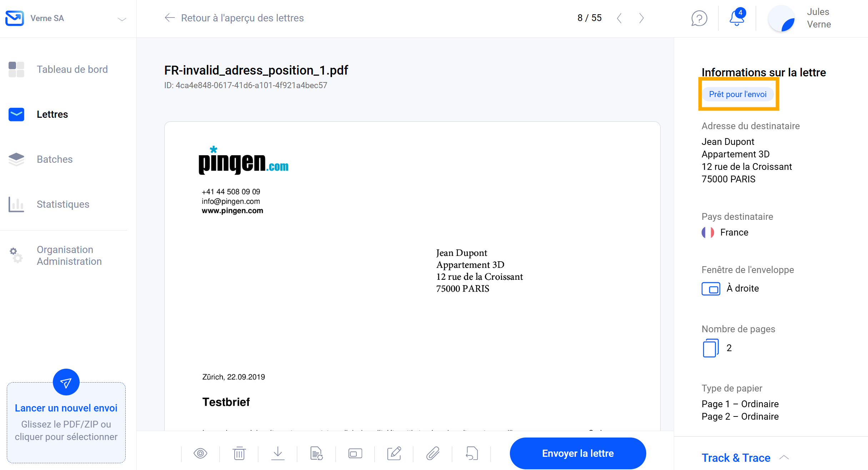Viewport: 868px width, 470px height.
Task: Open Statistiques in the sidebar
Action: point(64,204)
